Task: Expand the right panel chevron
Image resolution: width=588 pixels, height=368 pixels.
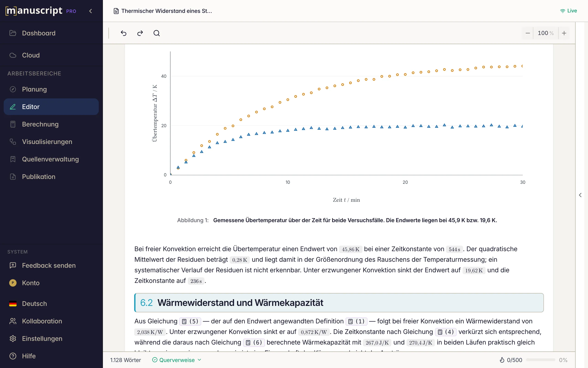Action: click(580, 195)
